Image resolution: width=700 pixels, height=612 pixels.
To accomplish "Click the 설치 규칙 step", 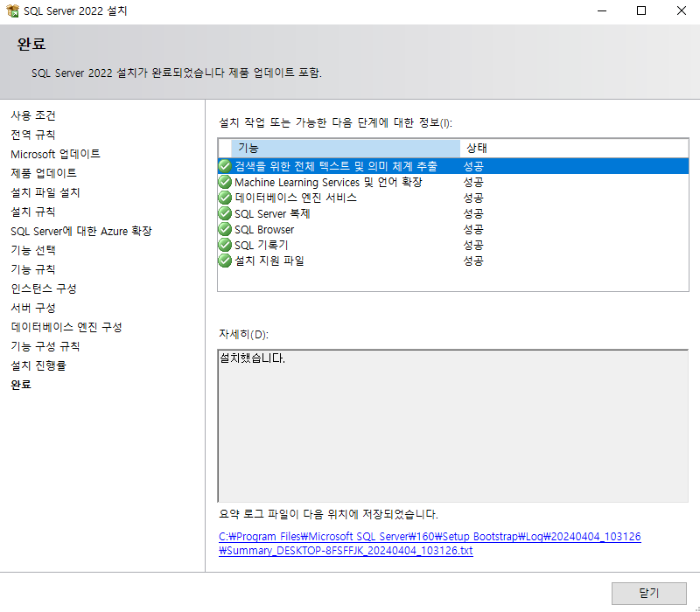I will (33, 212).
